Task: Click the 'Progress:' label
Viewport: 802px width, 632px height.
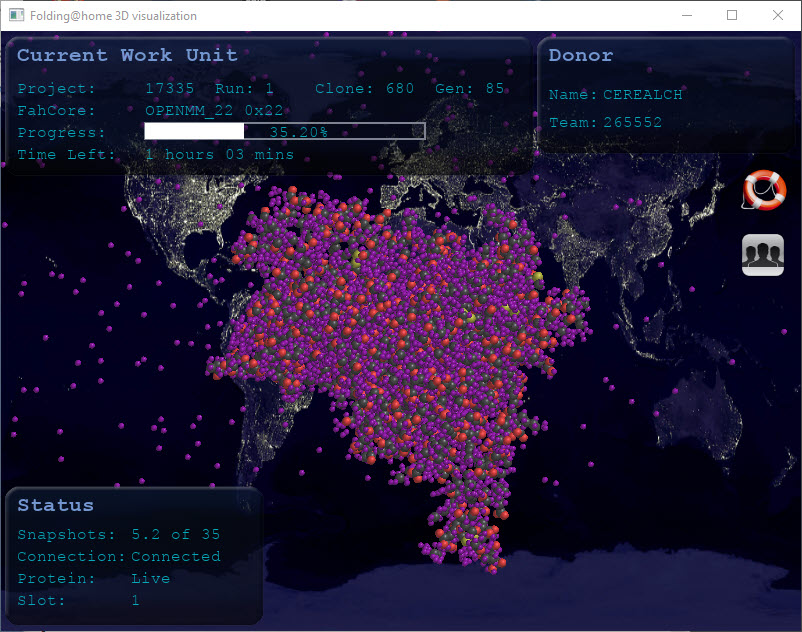Action: pos(61,132)
